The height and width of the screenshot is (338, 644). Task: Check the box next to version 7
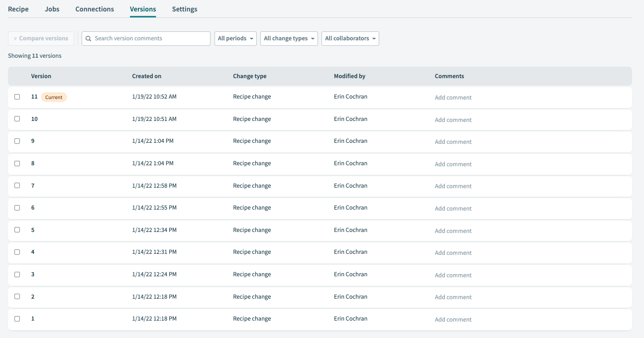click(17, 185)
